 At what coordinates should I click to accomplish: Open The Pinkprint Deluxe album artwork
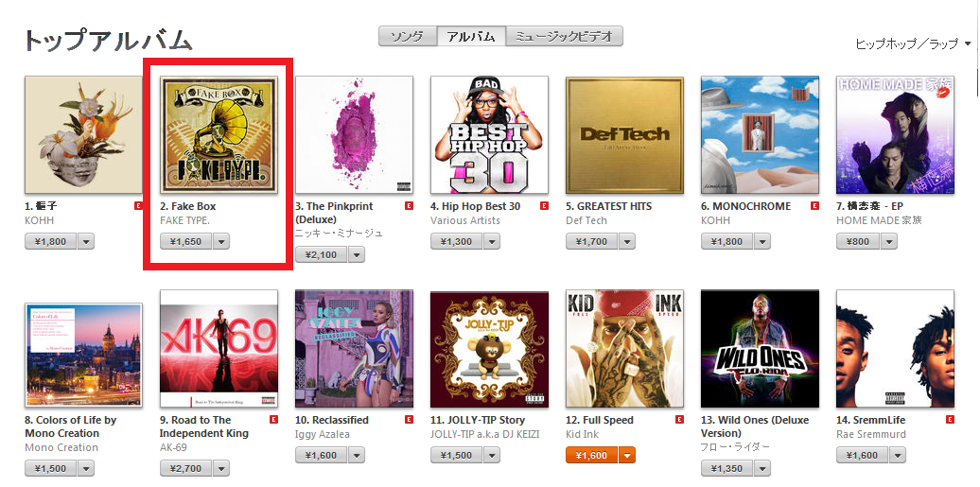pyautogui.click(x=354, y=135)
